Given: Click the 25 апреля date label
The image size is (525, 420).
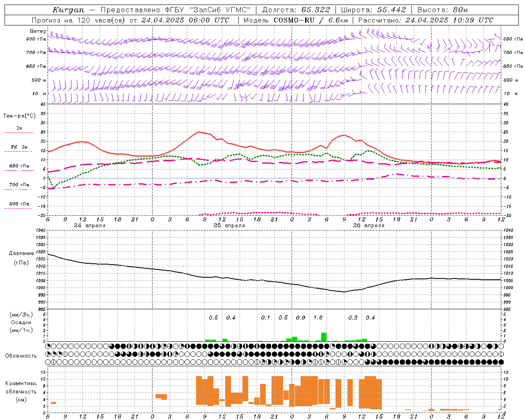Looking at the screenshot, I should [229, 226].
